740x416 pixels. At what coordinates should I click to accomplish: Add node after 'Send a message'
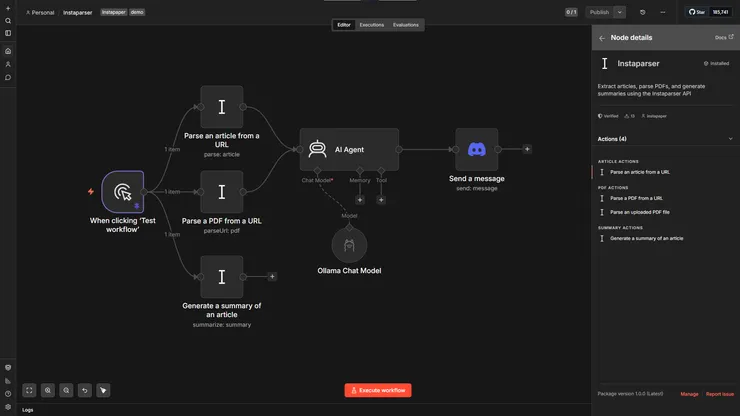pyautogui.click(x=527, y=149)
